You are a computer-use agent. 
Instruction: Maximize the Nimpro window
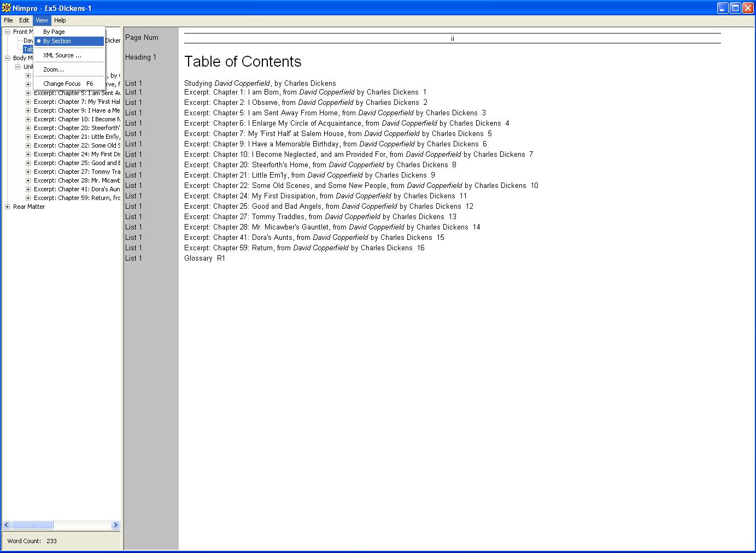[735, 8]
